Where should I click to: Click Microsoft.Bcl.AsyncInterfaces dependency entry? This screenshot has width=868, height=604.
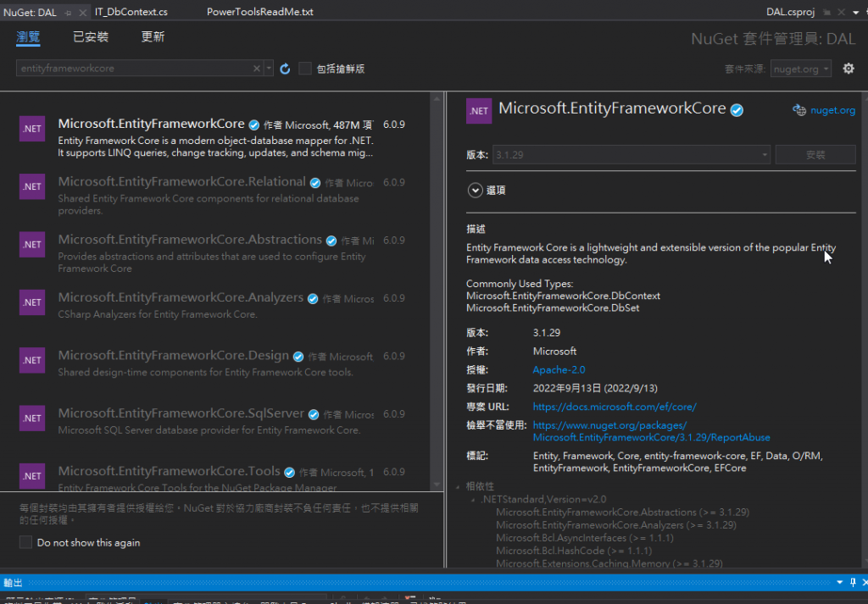click(x=585, y=538)
